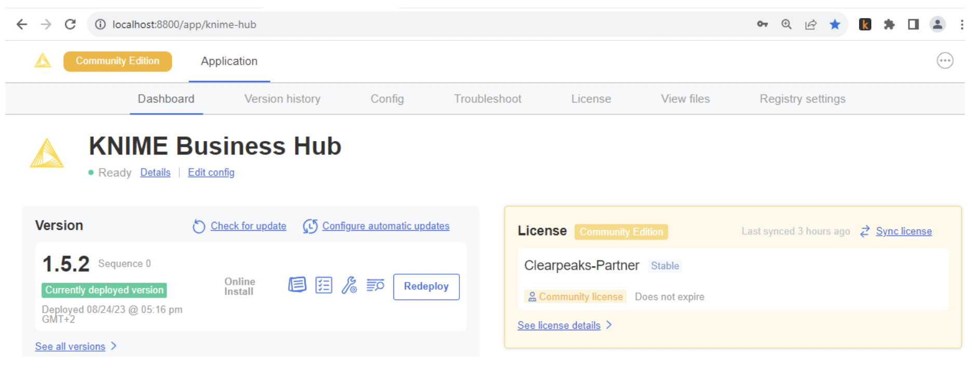Click the Redeploy button
The height and width of the screenshot is (365, 980).
(x=426, y=286)
